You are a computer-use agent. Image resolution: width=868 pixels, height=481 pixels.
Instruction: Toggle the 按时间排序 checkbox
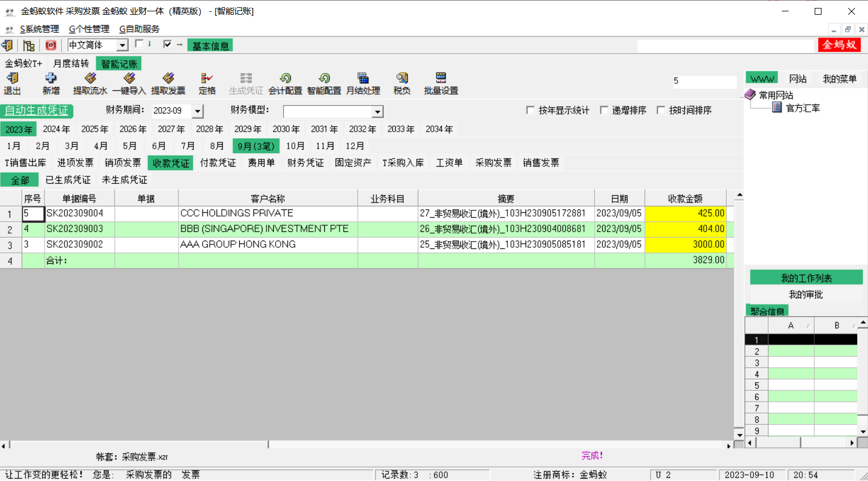click(x=661, y=110)
